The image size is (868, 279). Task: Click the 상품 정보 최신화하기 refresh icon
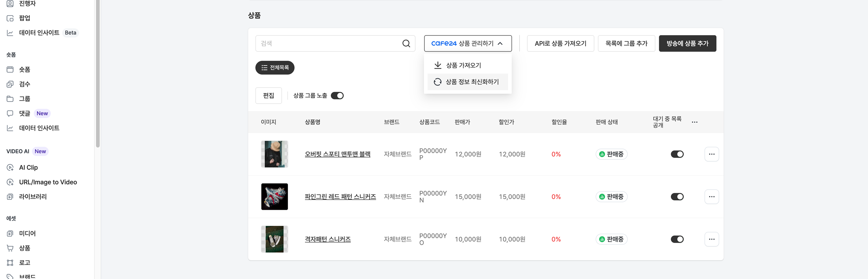coord(437,82)
